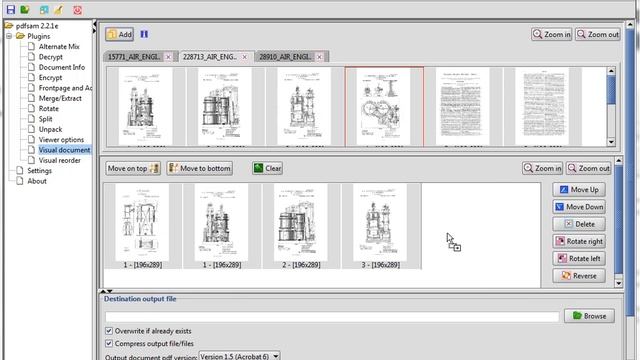Open the Settings node

(39, 171)
